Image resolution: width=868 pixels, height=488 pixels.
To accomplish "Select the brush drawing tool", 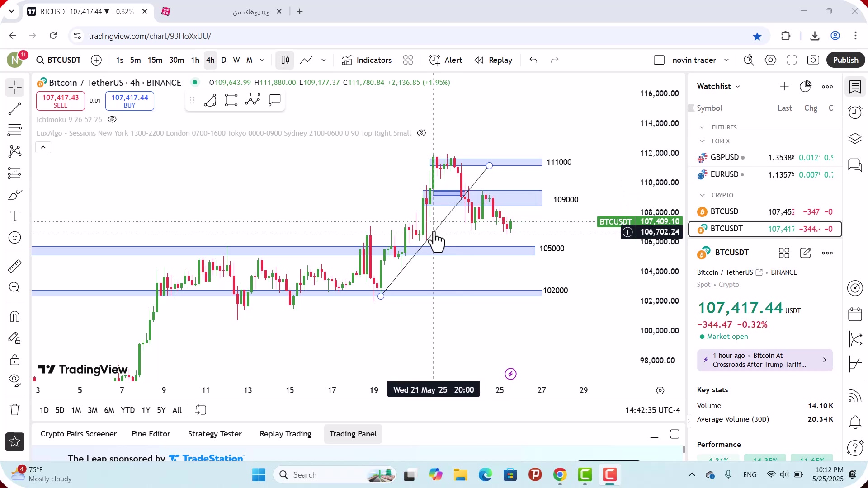I will click(x=15, y=195).
